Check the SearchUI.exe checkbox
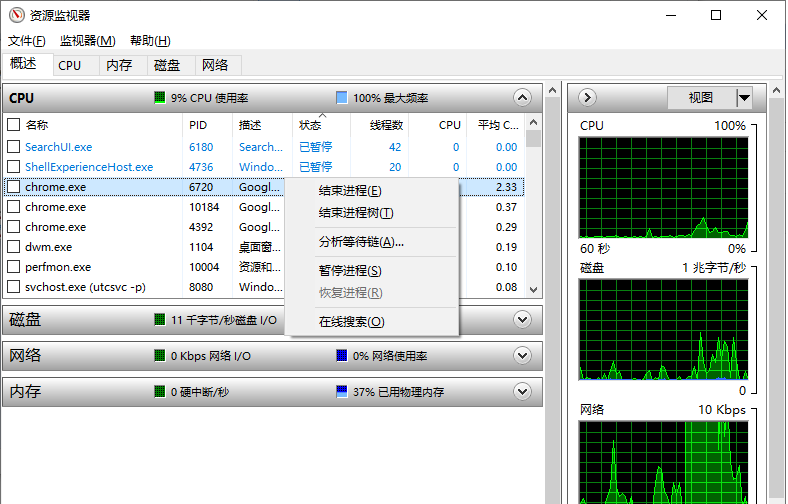This screenshot has width=788, height=504. click(x=14, y=147)
